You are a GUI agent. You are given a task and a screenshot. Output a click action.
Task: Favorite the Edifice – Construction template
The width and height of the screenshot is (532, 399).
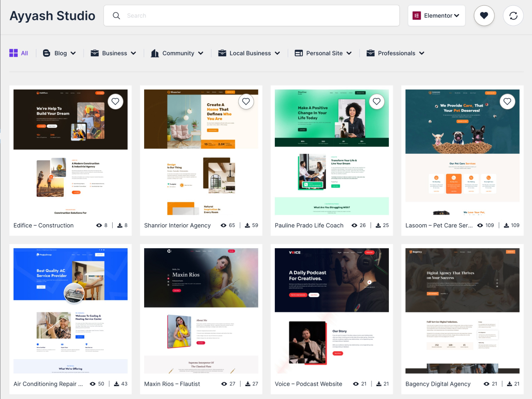click(115, 102)
